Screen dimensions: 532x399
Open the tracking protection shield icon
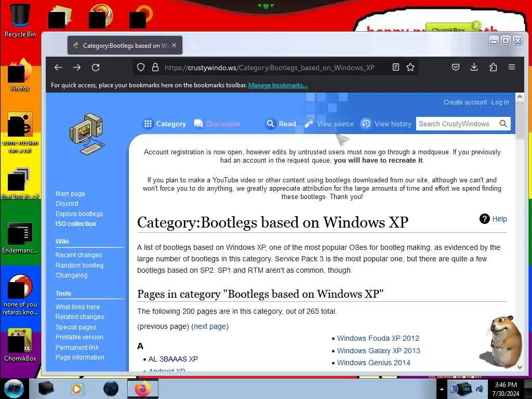click(x=141, y=67)
